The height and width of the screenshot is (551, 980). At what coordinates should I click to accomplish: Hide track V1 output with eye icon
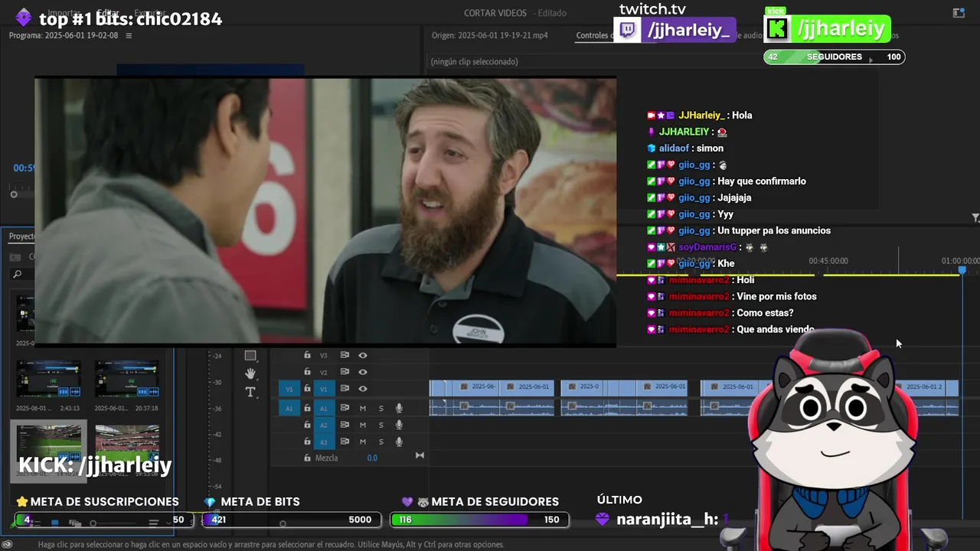pyautogui.click(x=363, y=389)
